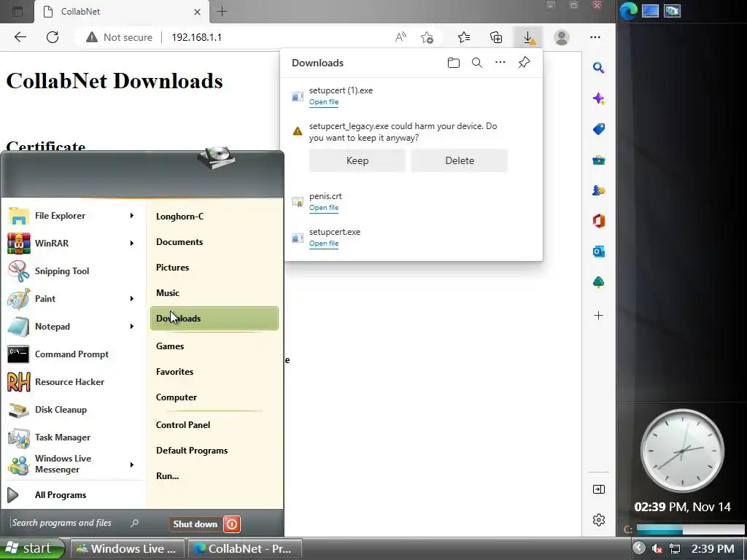Viewport: 747px width, 560px height.
Task: Go back using the browser back arrow
Action: [20, 37]
